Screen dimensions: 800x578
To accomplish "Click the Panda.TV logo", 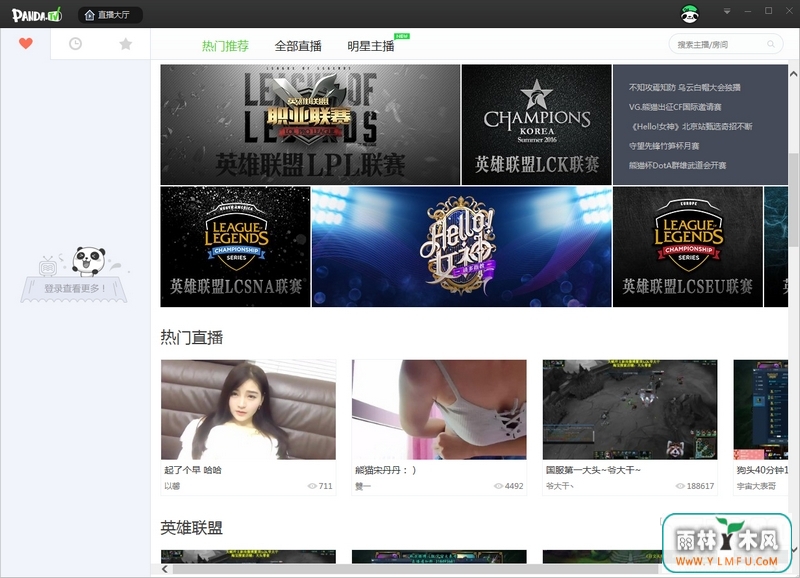I will coord(37,15).
